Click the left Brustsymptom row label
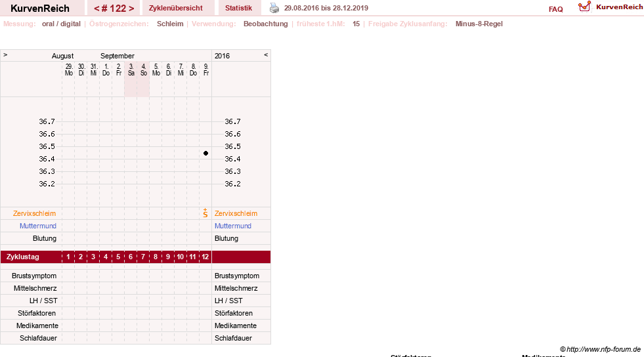The width and height of the screenshot is (644, 357). click(x=34, y=276)
